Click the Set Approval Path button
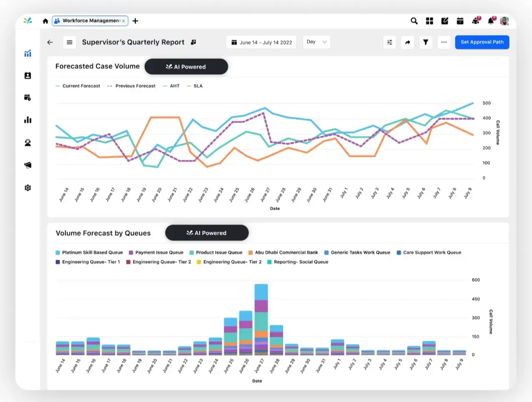 [482, 42]
